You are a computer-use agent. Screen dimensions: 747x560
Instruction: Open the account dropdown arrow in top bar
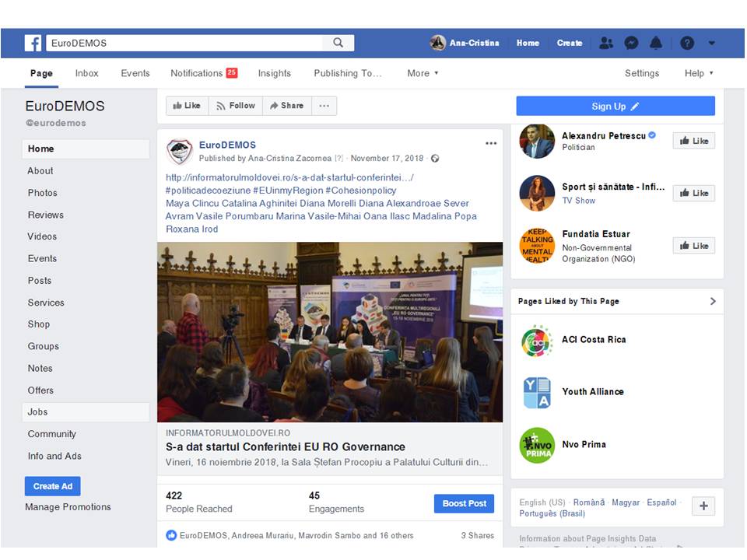(x=712, y=44)
